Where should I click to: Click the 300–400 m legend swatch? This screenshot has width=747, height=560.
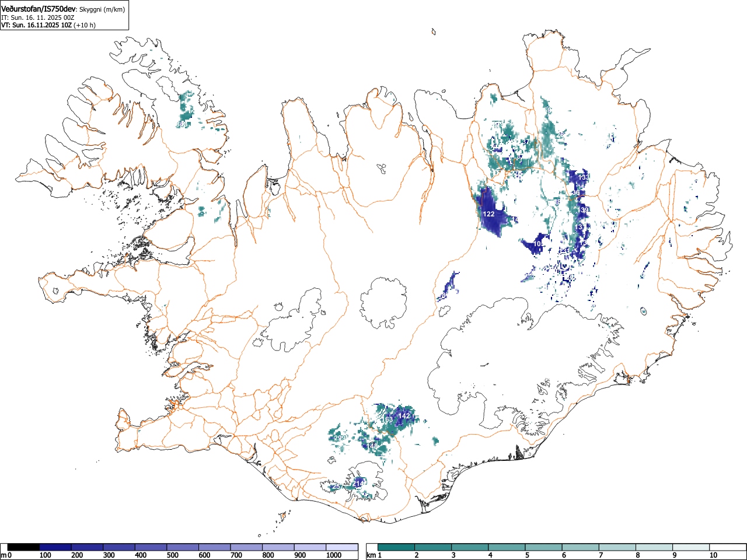pyautogui.click(x=118, y=547)
